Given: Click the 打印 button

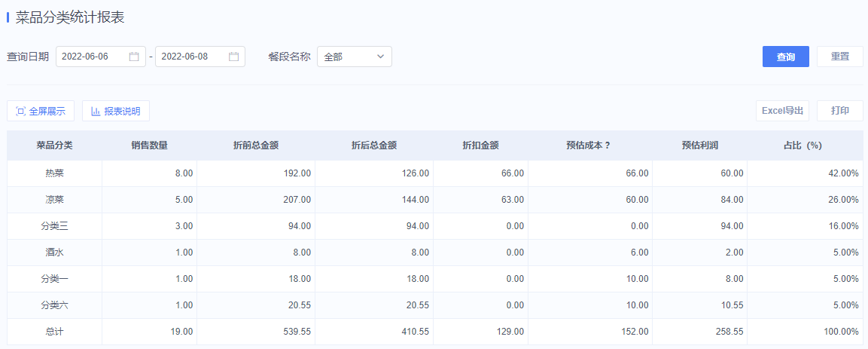Looking at the screenshot, I should 839,111.
